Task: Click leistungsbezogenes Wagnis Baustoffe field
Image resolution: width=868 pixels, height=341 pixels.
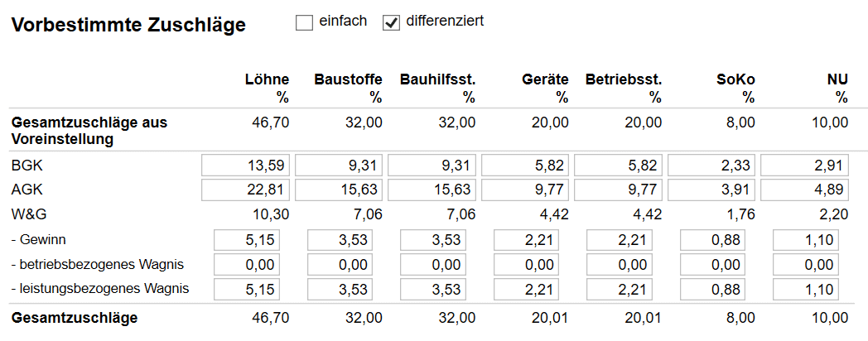Action: tap(340, 290)
